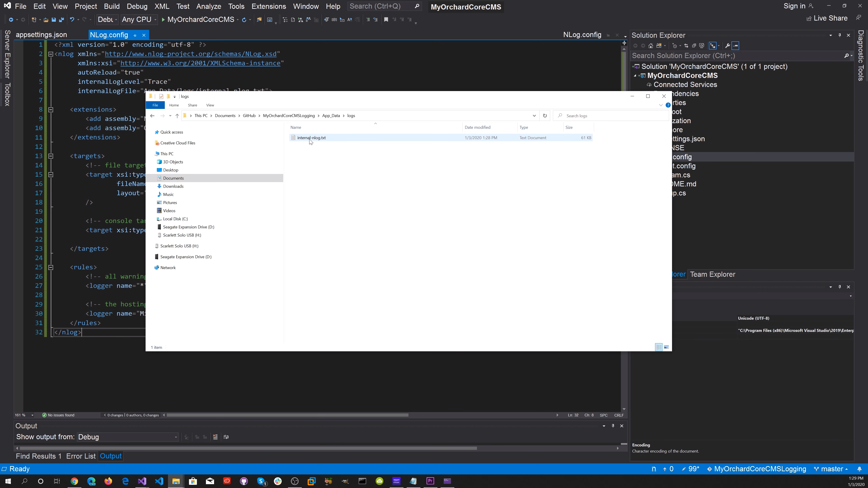Switch to the Error List tab

pyautogui.click(x=81, y=456)
